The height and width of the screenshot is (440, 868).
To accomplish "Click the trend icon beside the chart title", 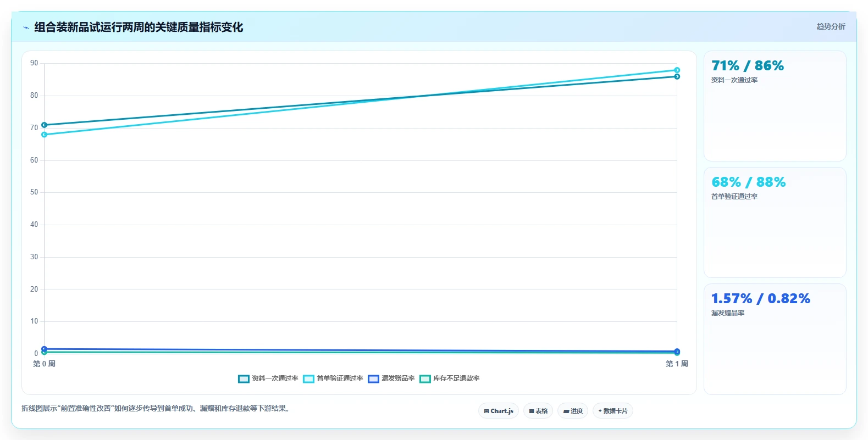I will click(x=26, y=27).
